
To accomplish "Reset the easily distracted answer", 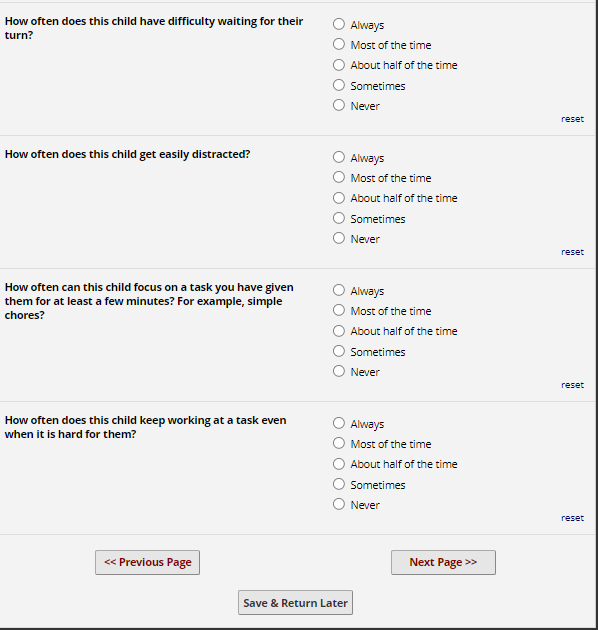I will [572, 252].
